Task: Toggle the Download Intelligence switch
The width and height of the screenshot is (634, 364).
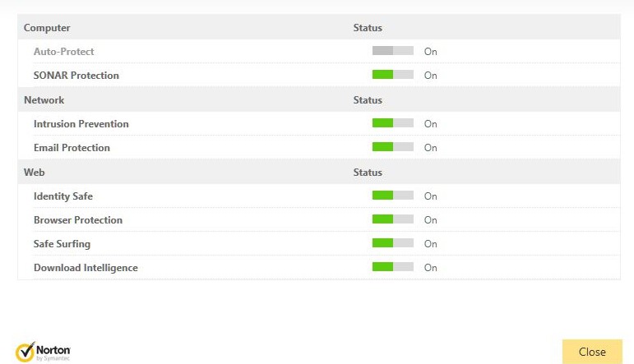Action: [x=393, y=267]
